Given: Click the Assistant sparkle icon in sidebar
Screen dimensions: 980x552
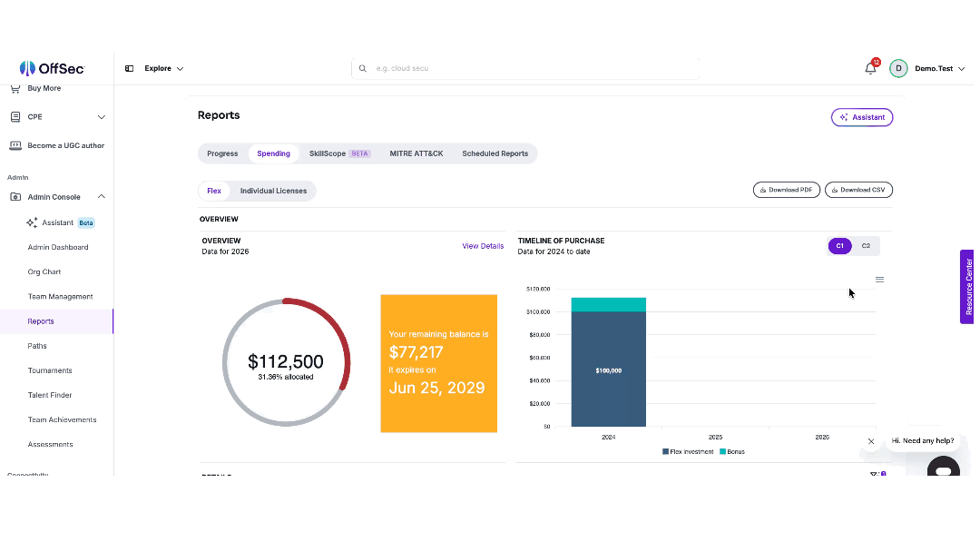Looking at the screenshot, I should [x=32, y=222].
